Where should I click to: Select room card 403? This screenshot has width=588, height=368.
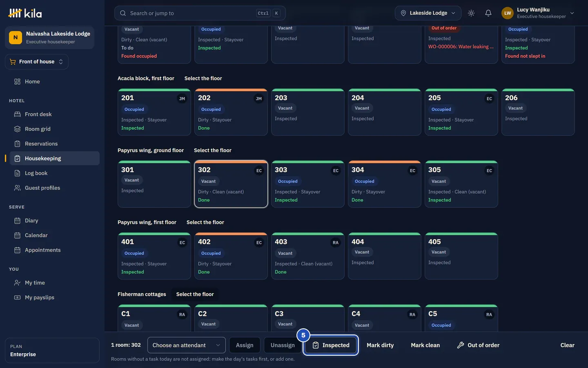(x=308, y=256)
